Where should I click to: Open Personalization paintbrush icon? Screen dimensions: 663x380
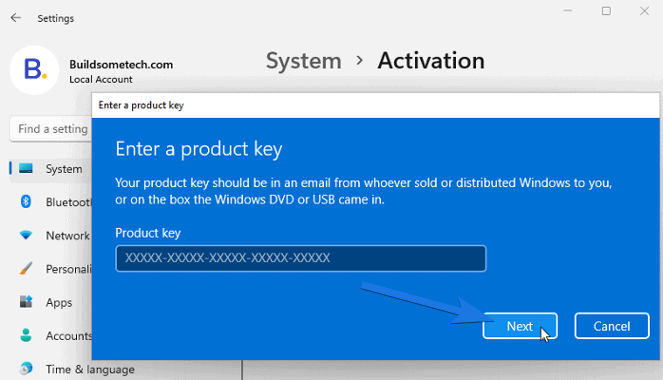(26, 268)
